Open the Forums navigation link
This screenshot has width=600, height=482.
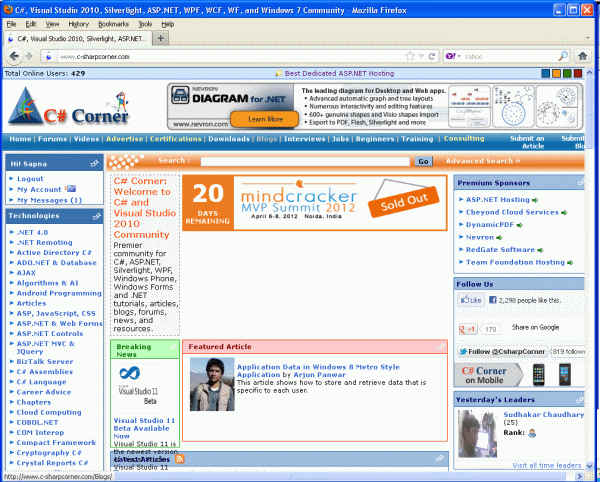52,139
